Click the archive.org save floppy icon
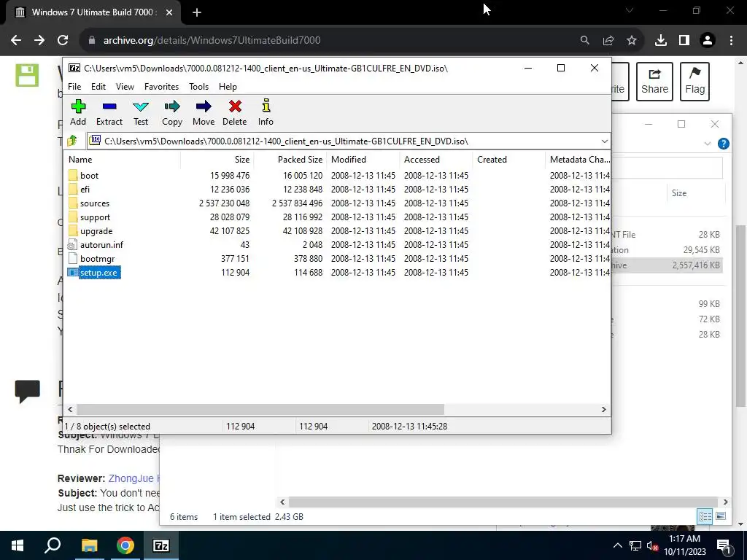The width and height of the screenshot is (747, 560). coord(27,75)
